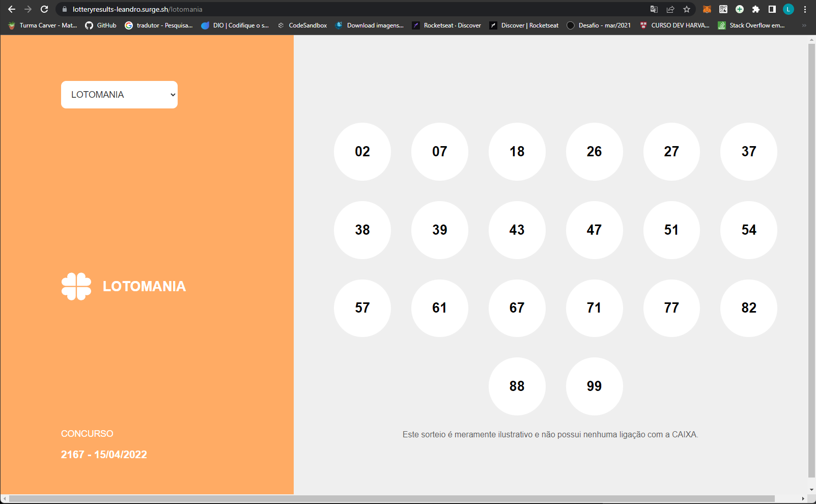Select the number ball 07
Image resolution: width=816 pixels, height=504 pixels.
(440, 152)
